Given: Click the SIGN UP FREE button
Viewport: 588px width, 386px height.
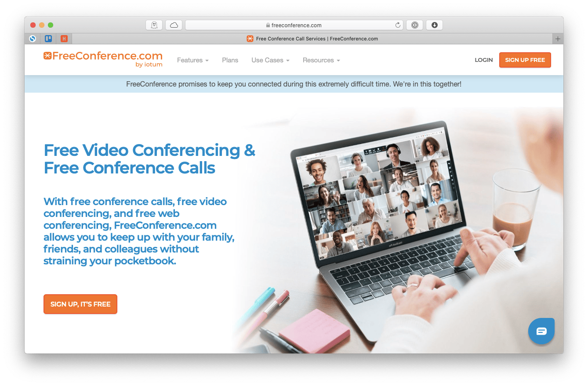Looking at the screenshot, I should click(525, 60).
